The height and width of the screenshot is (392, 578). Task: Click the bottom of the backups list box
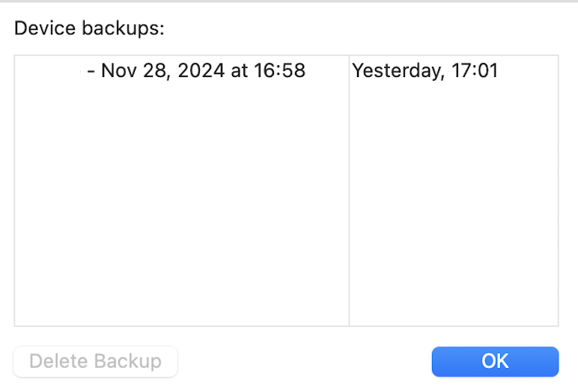click(285, 318)
